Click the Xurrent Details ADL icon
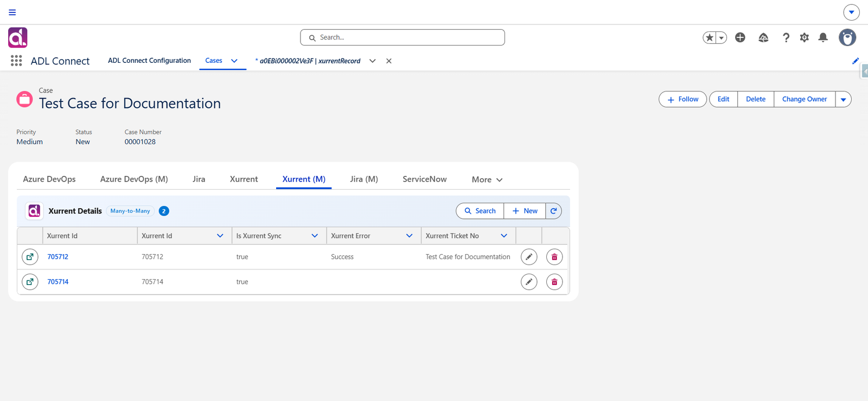Image resolution: width=868 pixels, height=401 pixels. (x=34, y=211)
